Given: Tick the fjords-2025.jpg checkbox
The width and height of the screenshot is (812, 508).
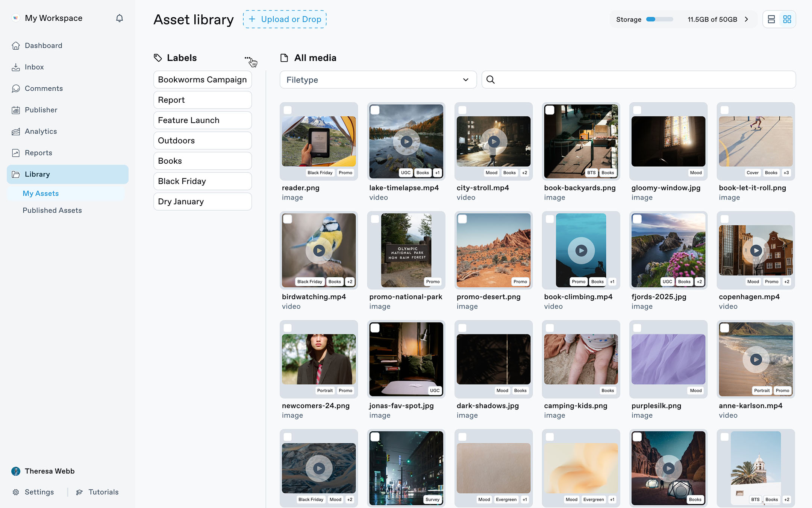Looking at the screenshot, I should pos(637,219).
